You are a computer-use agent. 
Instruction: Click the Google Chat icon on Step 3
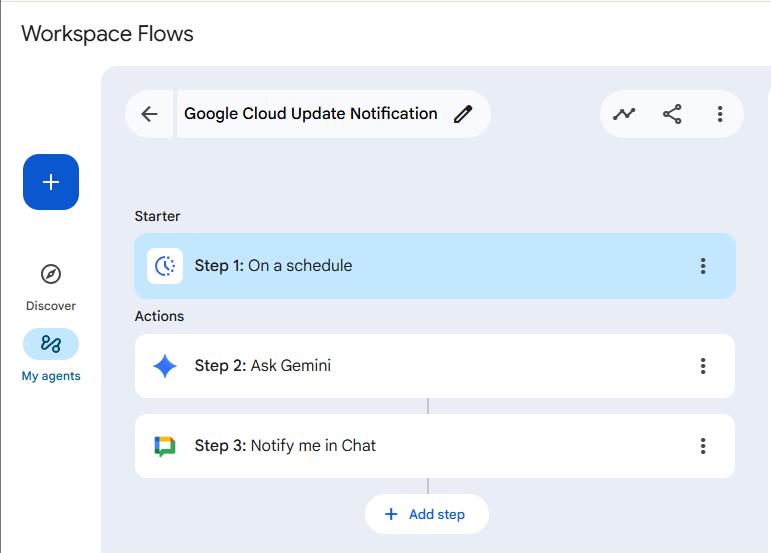tap(165, 446)
